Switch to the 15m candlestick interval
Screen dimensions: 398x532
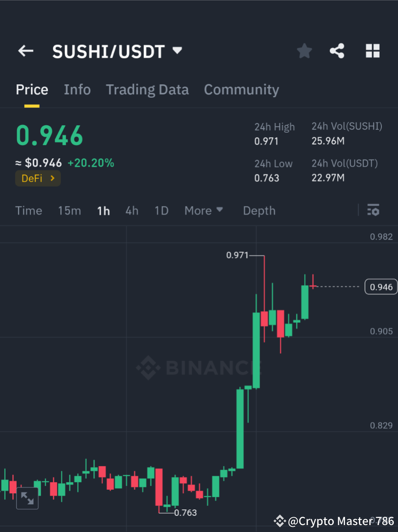click(69, 210)
